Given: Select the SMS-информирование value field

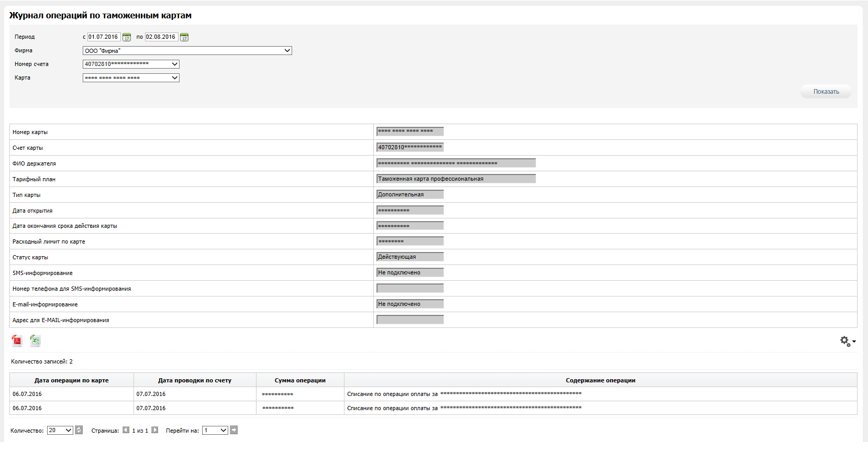Looking at the screenshot, I should [410, 272].
